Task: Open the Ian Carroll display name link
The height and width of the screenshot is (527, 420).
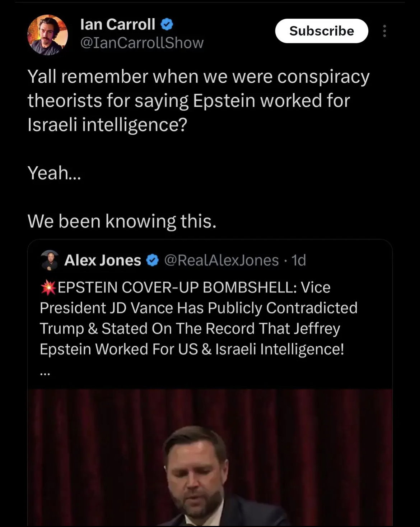Action: [x=118, y=25]
